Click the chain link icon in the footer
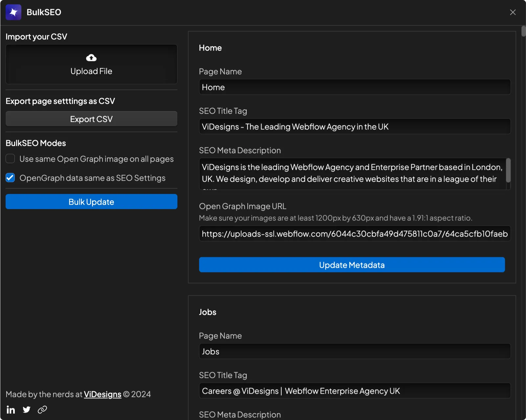 point(42,409)
